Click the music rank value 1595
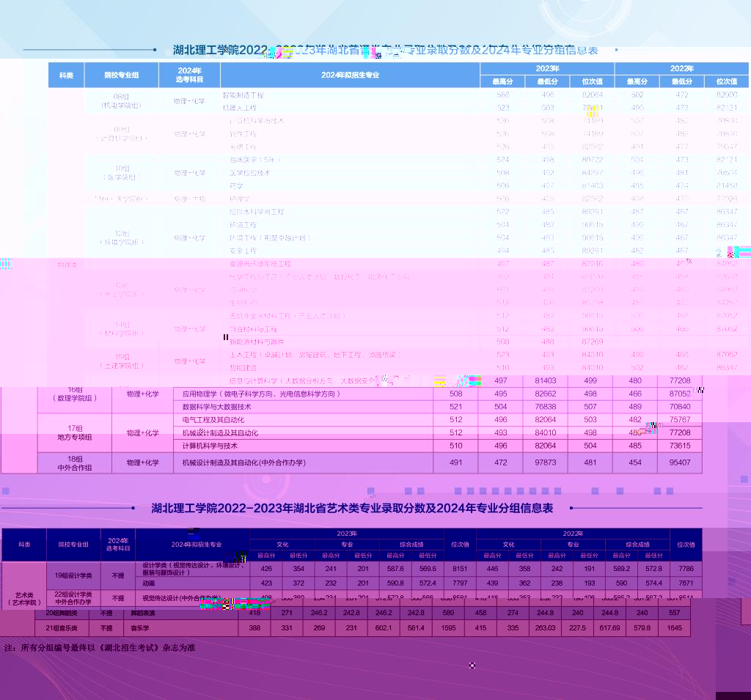This screenshot has height=700, width=751. coord(448,627)
